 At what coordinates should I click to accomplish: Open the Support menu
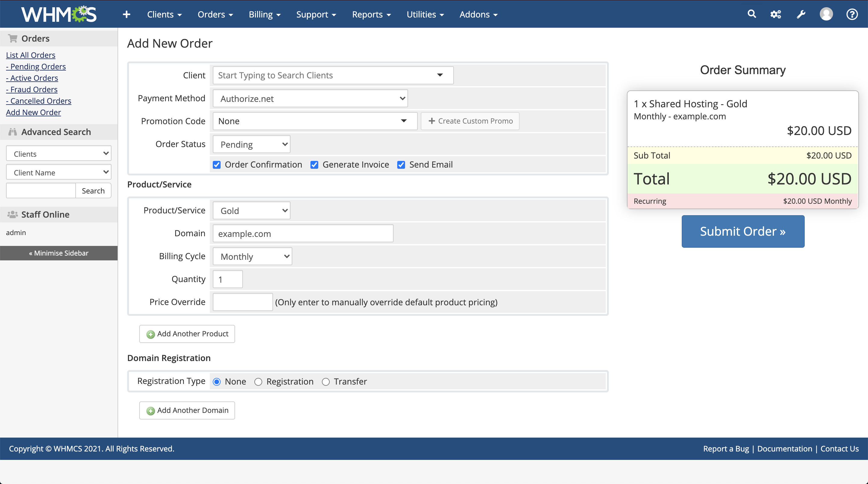[x=316, y=14]
